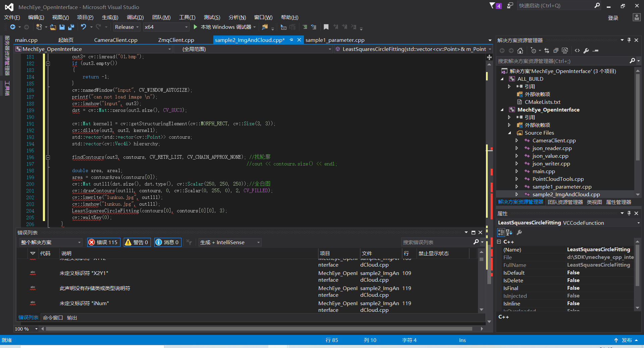Image resolution: width=644 pixels, height=348 pixels.
Task: Open property pages with the Properties wrench icon
Action: point(519,232)
